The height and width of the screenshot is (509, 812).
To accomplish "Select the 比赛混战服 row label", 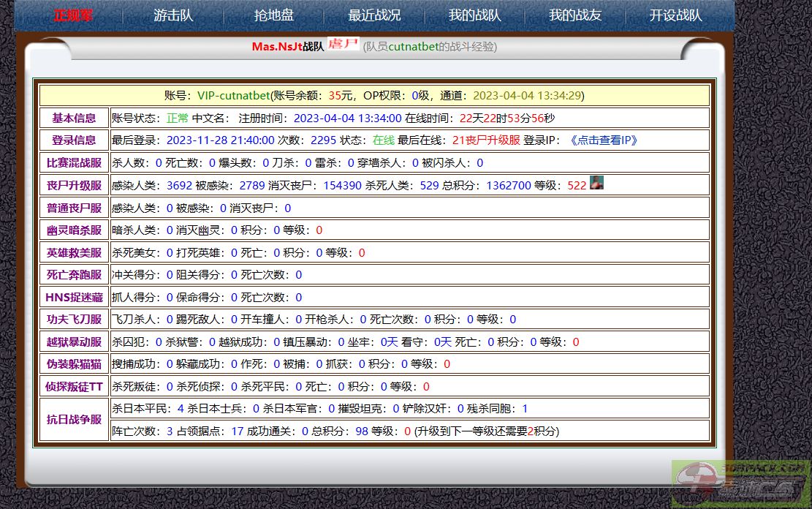I will [74, 163].
